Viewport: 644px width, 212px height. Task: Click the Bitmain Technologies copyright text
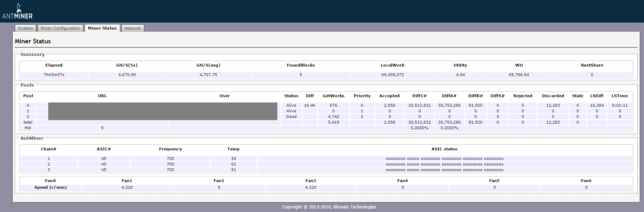tap(329, 207)
